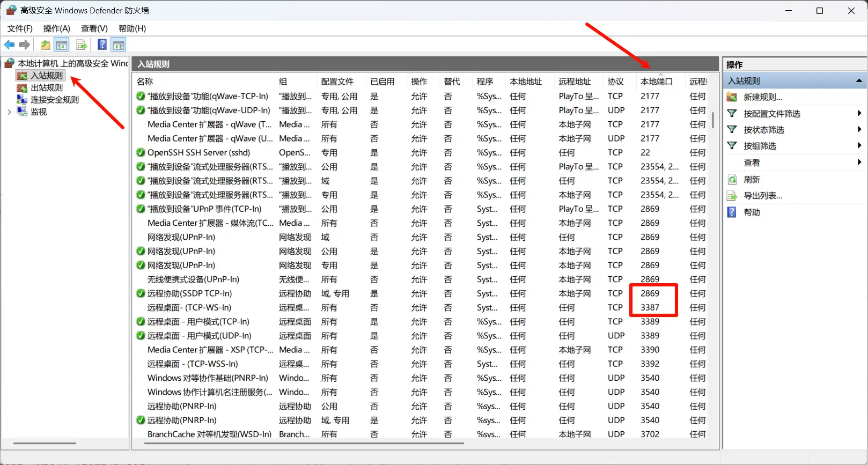Viewport: 868px width, 465px height.
Task: Click the Back arrow toolbar icon
Action: pos(10,45)
